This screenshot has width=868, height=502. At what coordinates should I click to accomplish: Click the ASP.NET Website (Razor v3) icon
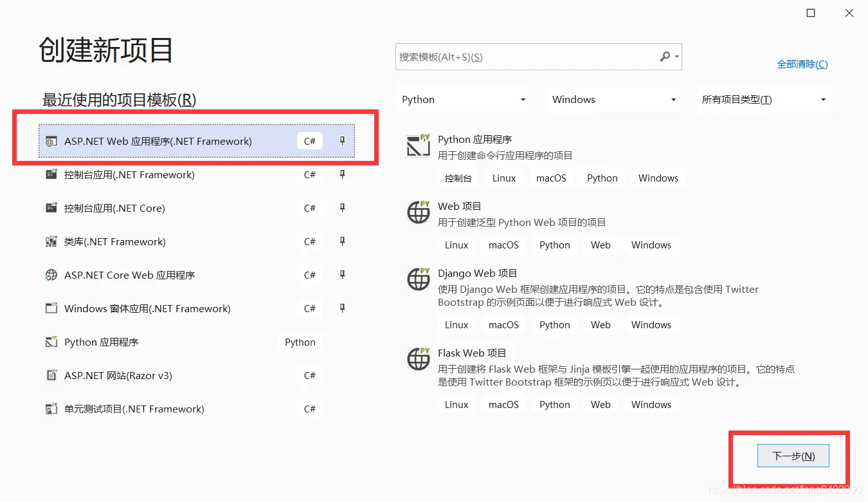click(x=51, y=375)
